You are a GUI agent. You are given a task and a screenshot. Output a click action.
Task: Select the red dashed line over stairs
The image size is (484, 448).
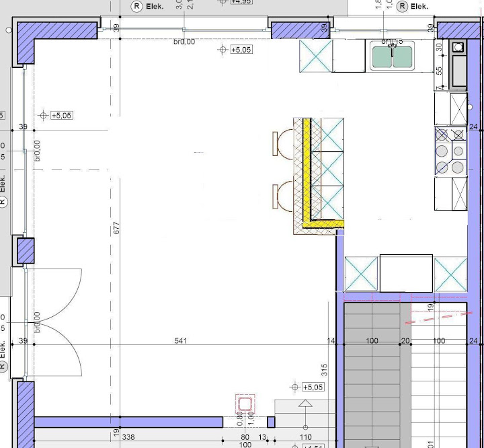pyautogui.click(x=438, y=318)
